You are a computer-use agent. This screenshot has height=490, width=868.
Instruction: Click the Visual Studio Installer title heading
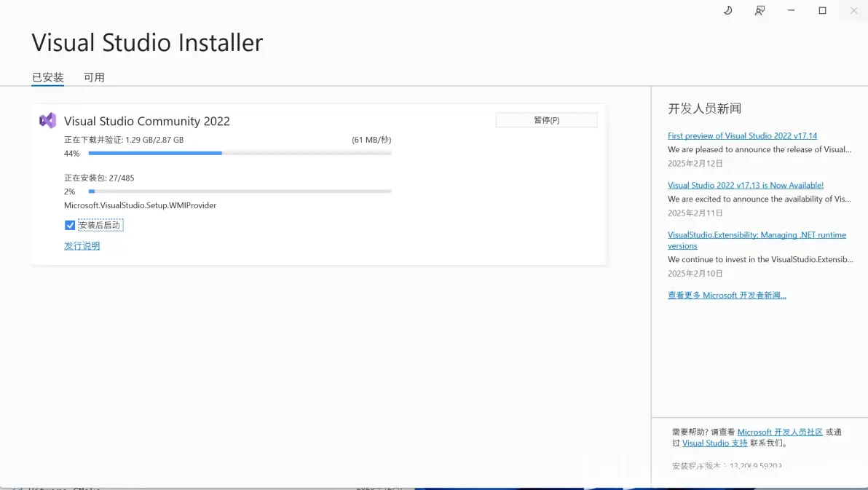[147, 43]
